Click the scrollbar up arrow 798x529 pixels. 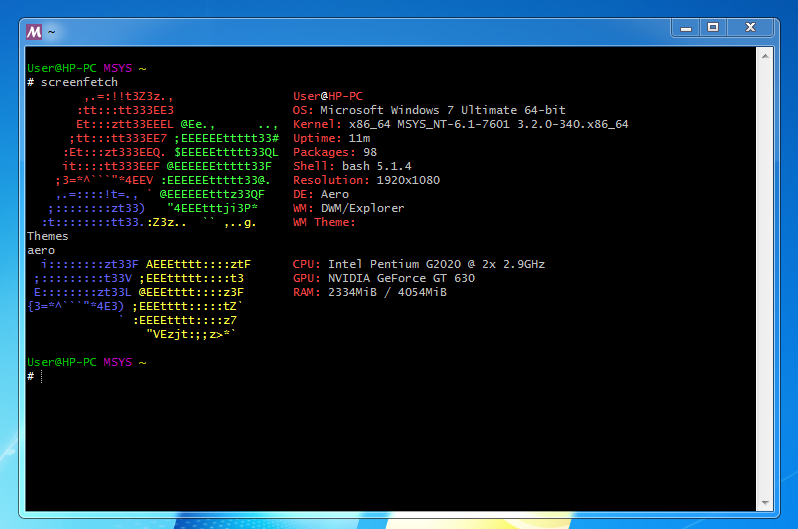point(765,56)
